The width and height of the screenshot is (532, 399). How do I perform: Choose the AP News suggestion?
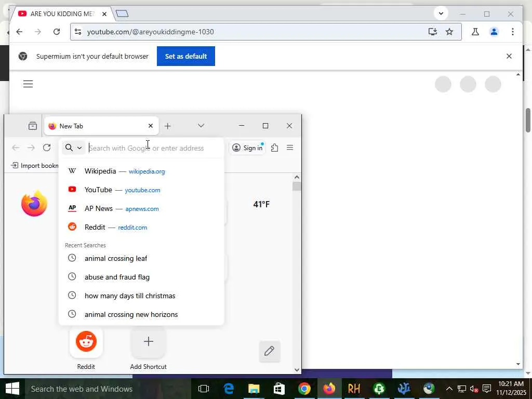point(141,208)
